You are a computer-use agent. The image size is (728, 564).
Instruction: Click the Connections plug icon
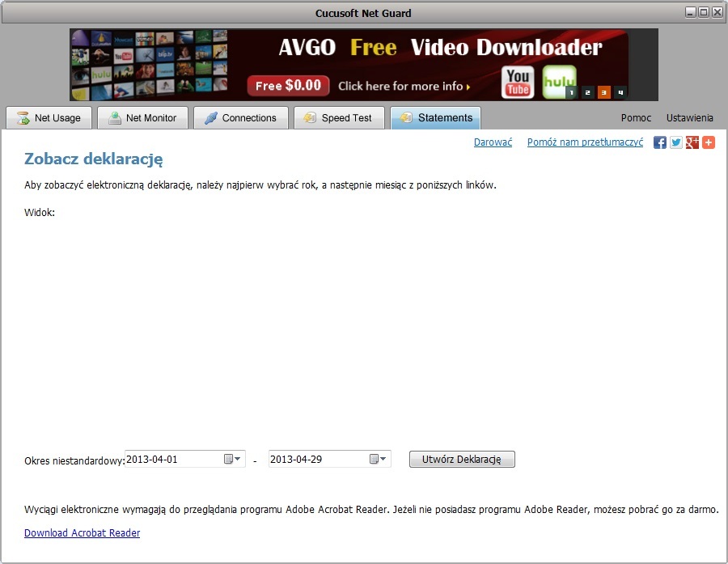(211, 118)
